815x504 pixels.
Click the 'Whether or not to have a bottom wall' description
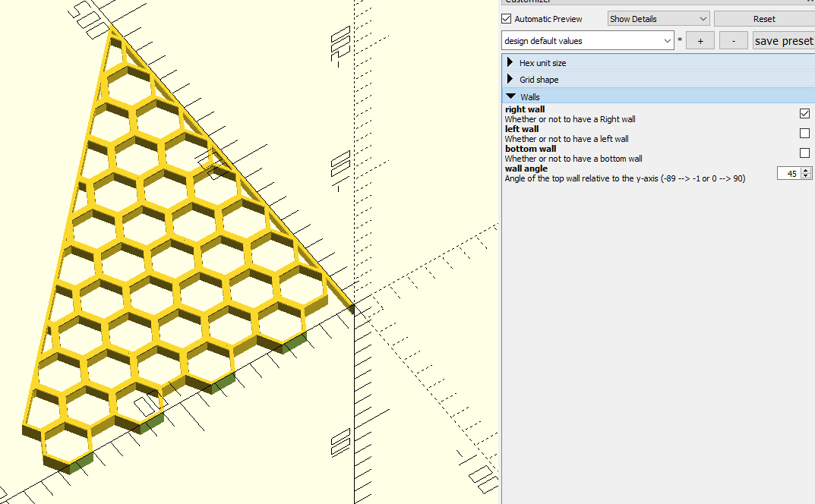pos(573,159)
